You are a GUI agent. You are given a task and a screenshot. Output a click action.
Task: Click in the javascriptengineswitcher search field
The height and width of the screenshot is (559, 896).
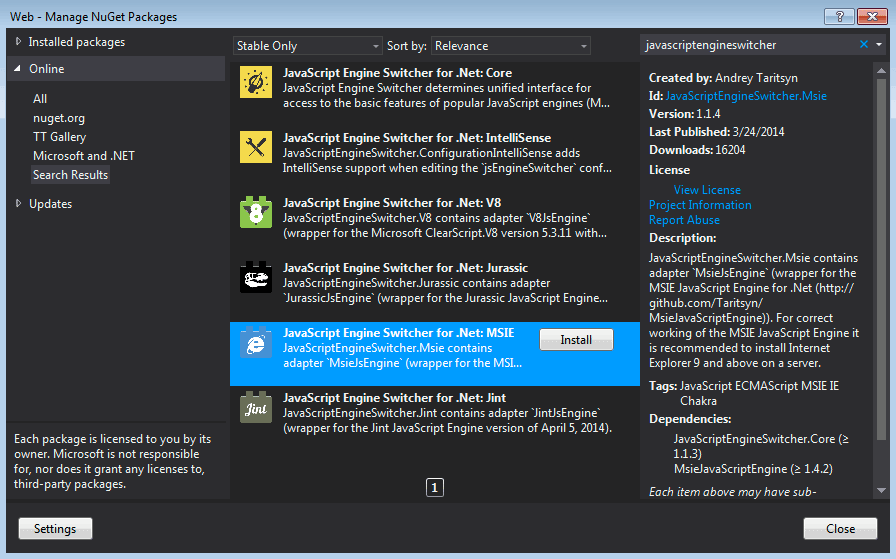[x=749, y=45]
